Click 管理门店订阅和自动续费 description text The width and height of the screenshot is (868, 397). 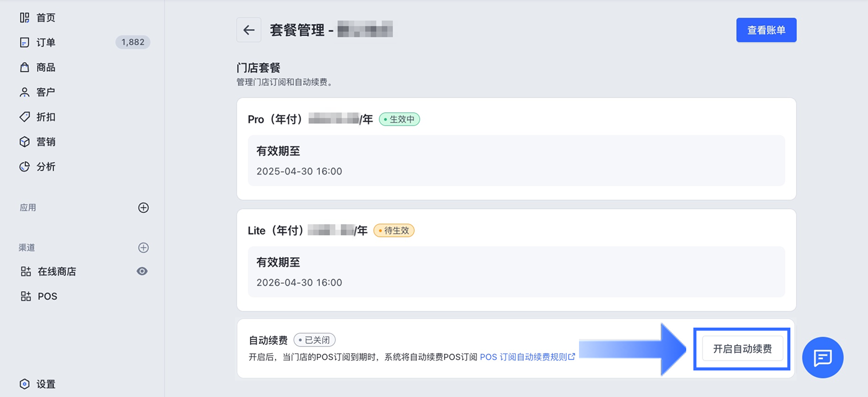[x=285, y=82]
